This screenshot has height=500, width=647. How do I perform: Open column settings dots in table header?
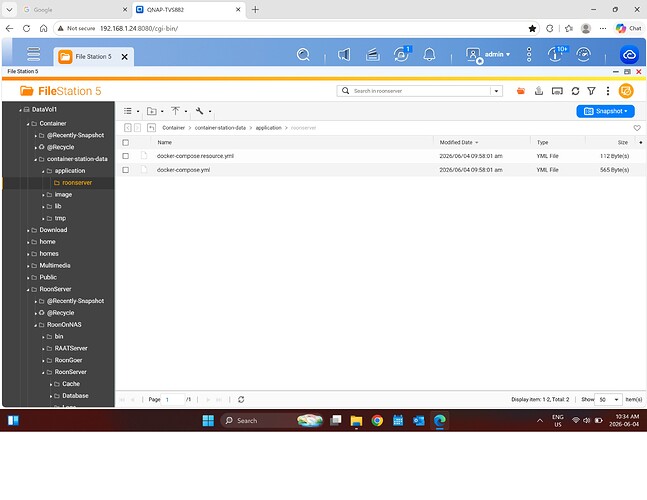[640, 142]
